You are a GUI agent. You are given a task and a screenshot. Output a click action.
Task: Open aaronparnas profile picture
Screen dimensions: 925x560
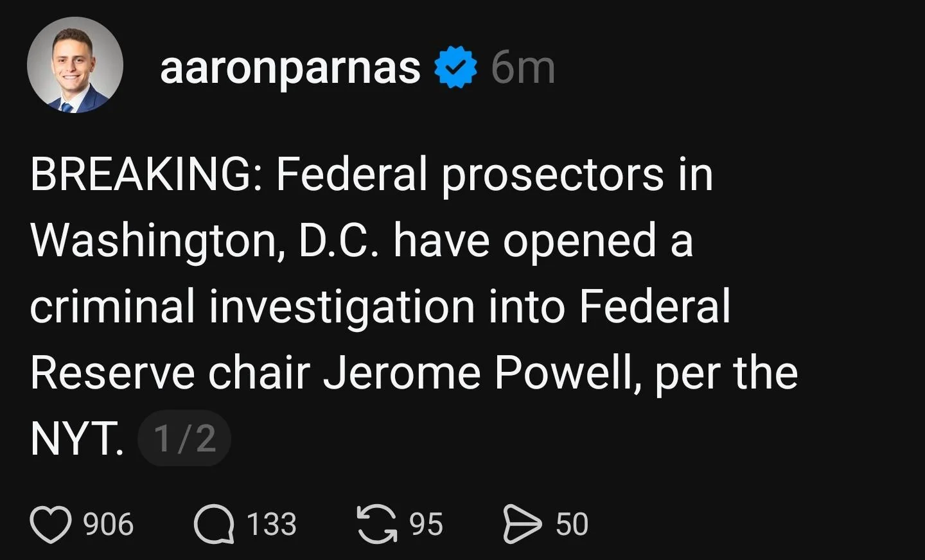click(x=75, y=66)
